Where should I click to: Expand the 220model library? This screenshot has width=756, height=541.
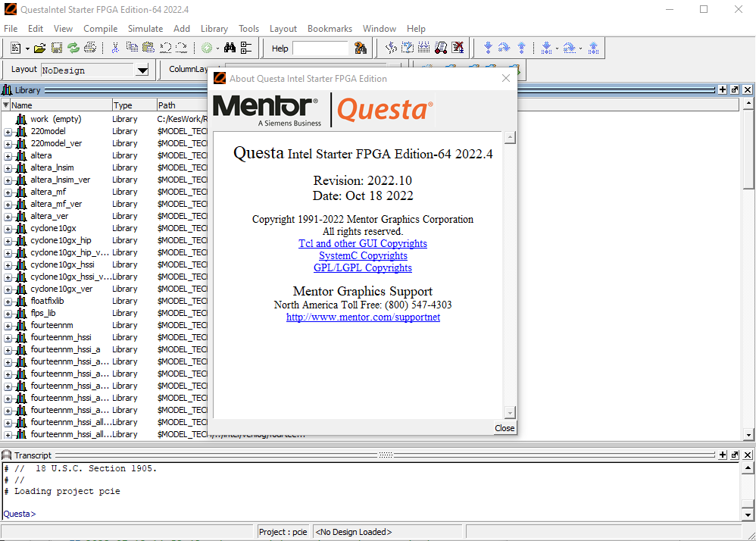pos(8,132)
